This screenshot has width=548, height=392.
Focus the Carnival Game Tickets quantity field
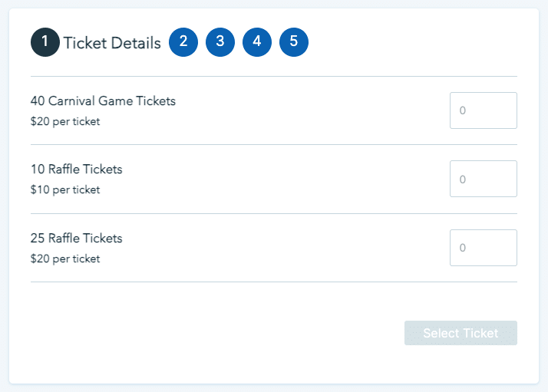coord(483,110)
